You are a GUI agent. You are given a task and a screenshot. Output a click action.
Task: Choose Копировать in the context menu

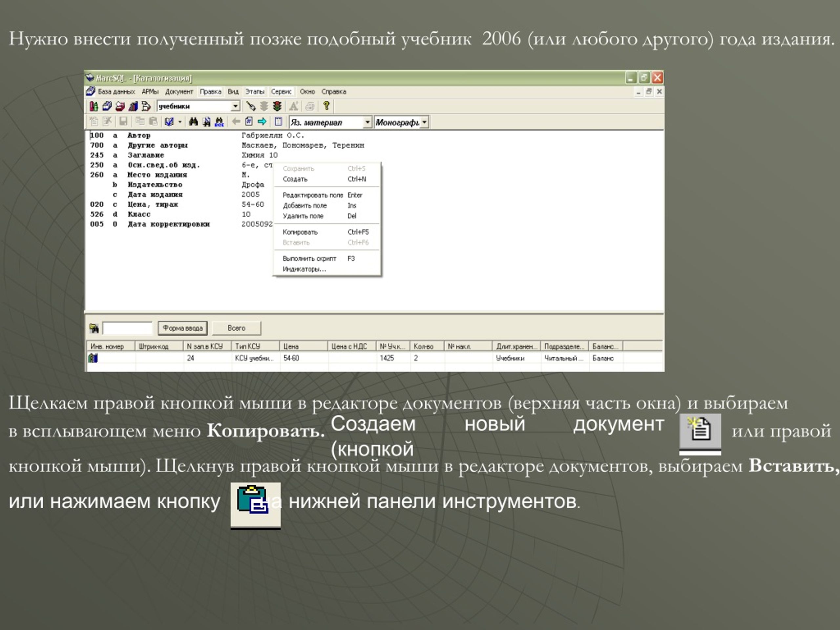(x=326, y=232)
